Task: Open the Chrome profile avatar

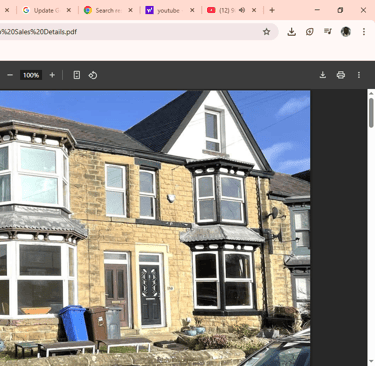Action: tap(346, 32)
